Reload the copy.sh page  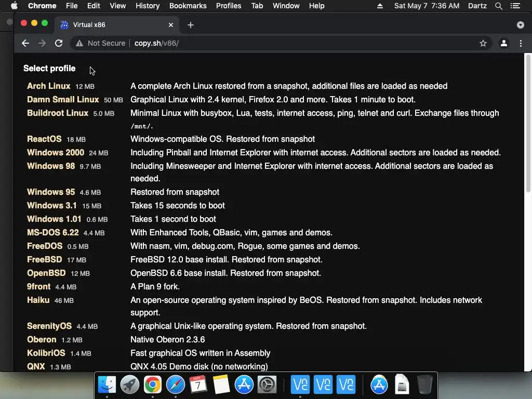tap(59, 43)
